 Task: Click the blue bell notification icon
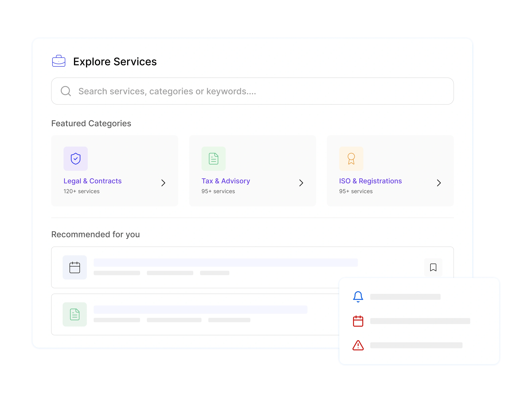coord(358,297)
